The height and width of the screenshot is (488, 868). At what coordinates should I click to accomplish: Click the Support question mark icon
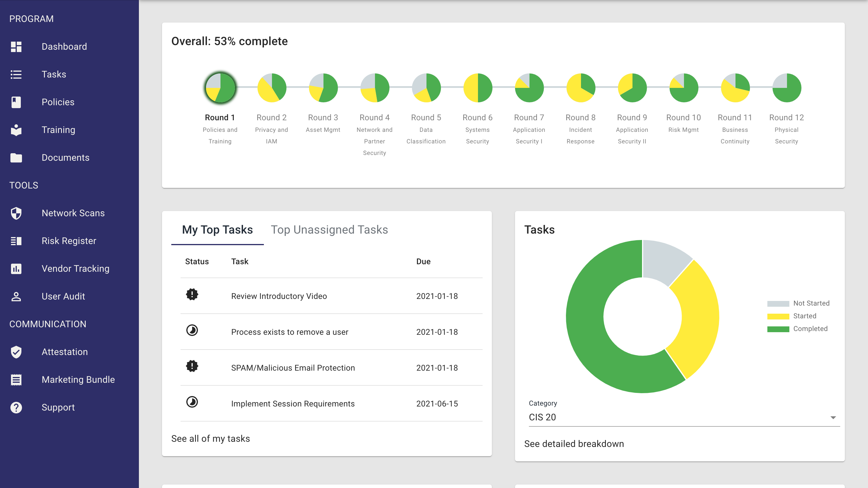click(x=16, y=408)
